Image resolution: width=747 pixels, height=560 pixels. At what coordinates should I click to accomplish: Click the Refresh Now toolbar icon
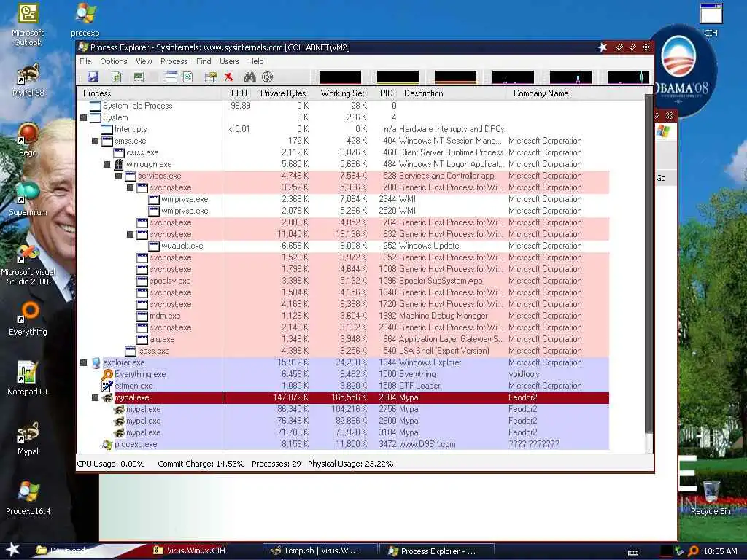coord(116,77)
